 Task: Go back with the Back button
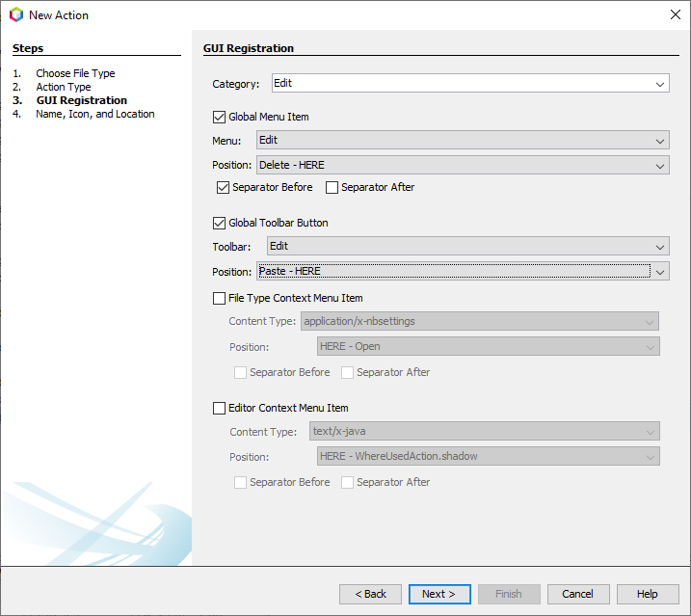(370, 594)
